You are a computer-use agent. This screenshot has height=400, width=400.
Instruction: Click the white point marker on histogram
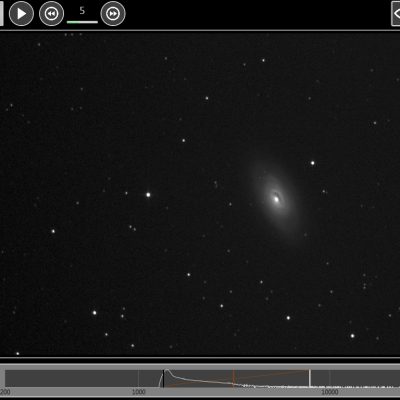pos(310,378)
